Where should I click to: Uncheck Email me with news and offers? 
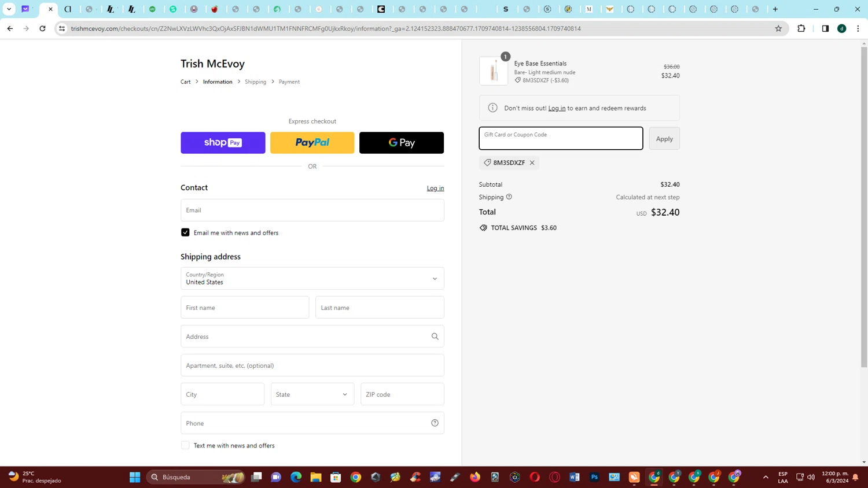pos(185,232)
